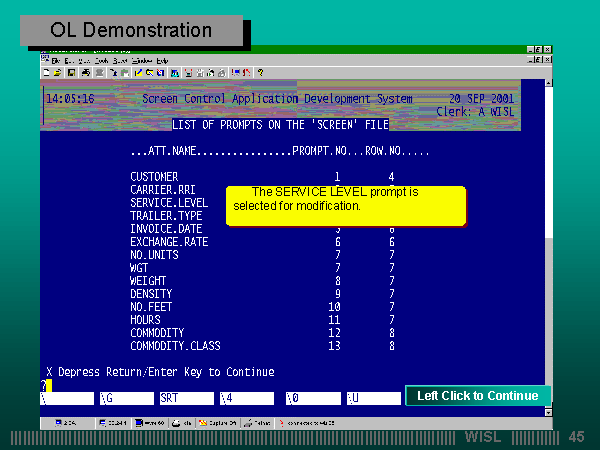This screenshot has height=450, width=600.
Task: Select the COMMODITY.CLASS prompt entry
Action: [175, 346]
